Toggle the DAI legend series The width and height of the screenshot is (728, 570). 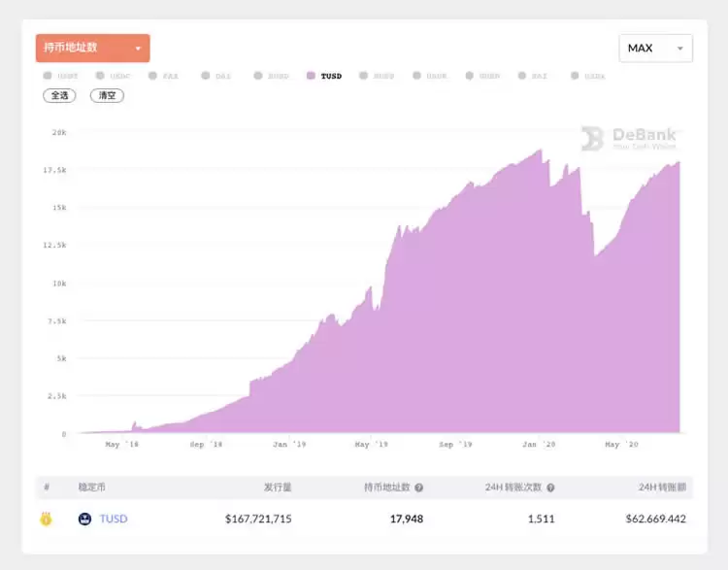pos(215,76)
